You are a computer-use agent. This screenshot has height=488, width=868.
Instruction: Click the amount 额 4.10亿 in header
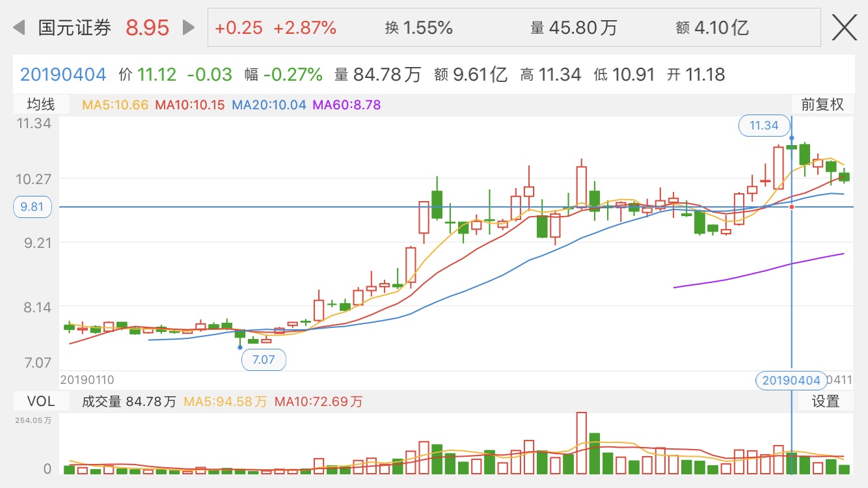pos(712,27)
